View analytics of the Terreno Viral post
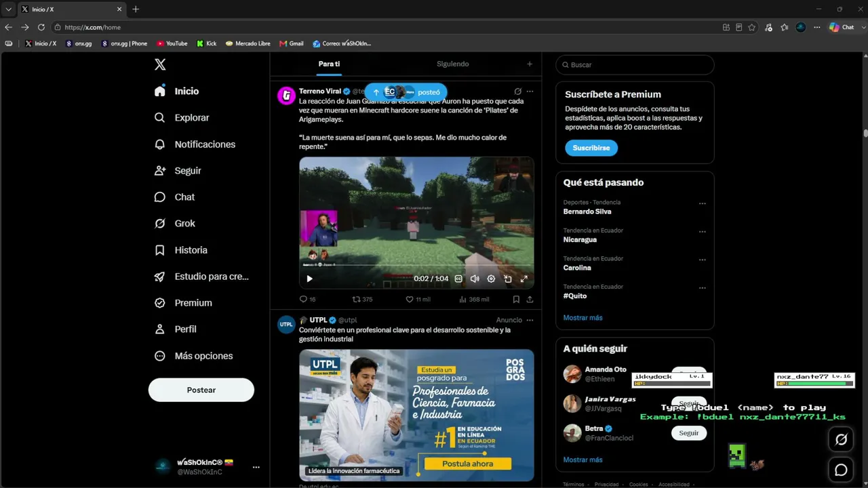868x488 pixels. point(474,299)
